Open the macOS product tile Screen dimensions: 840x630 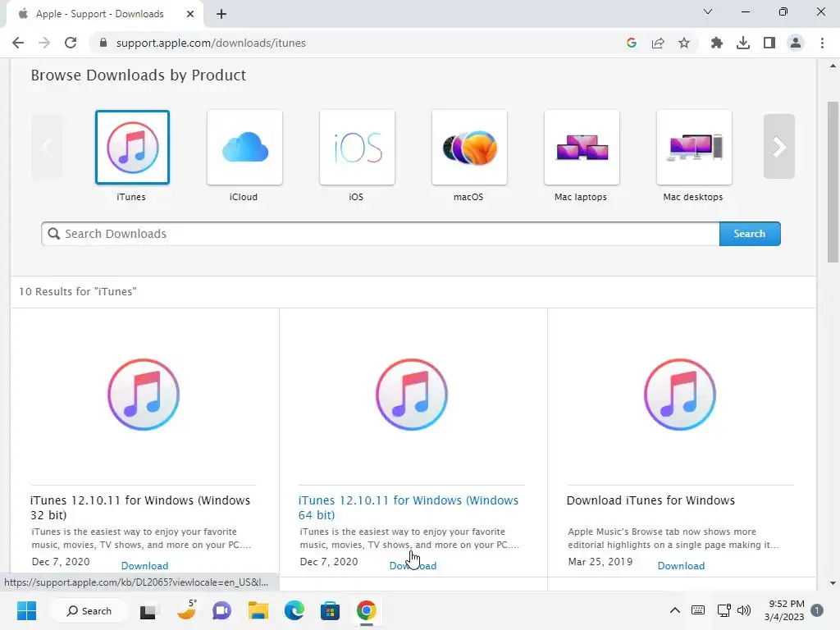469,148
